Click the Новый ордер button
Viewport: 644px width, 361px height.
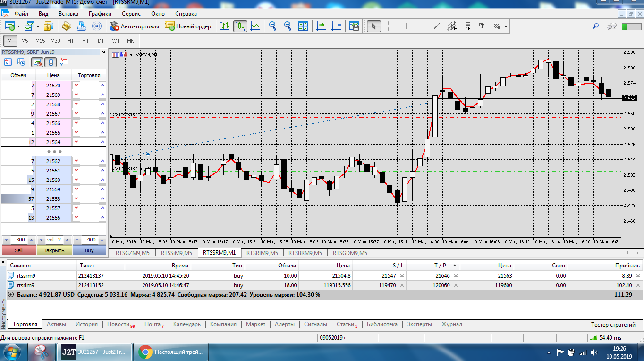click(188, 26)
